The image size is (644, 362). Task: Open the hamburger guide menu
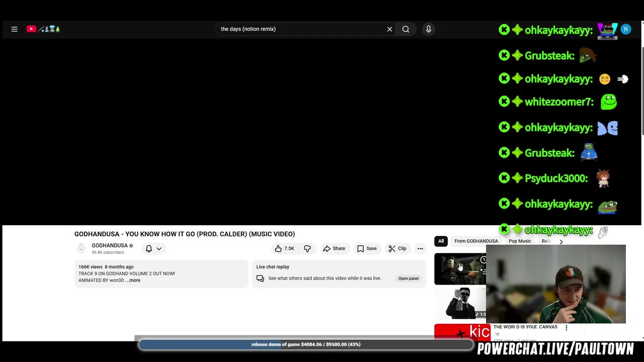click(14, 29)
